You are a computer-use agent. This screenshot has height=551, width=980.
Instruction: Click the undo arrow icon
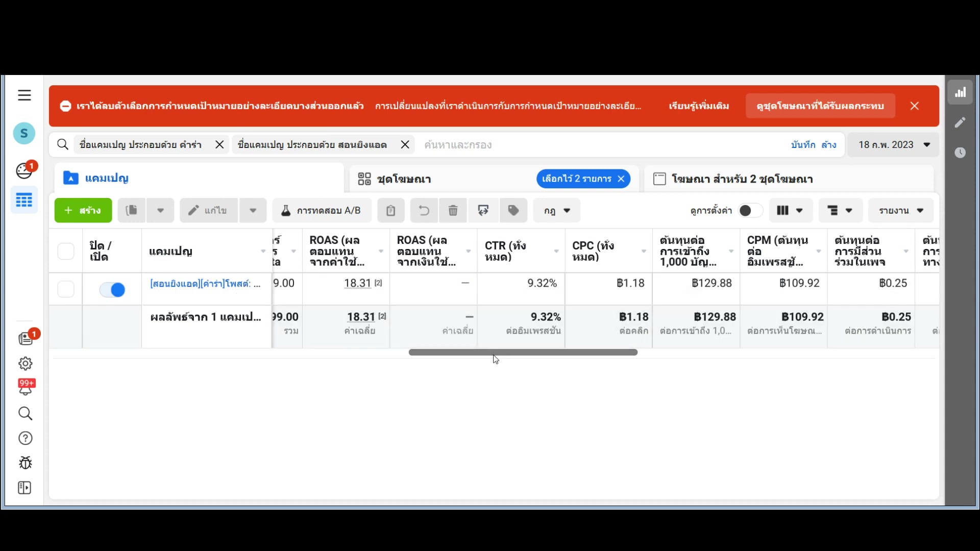point(424,211)
